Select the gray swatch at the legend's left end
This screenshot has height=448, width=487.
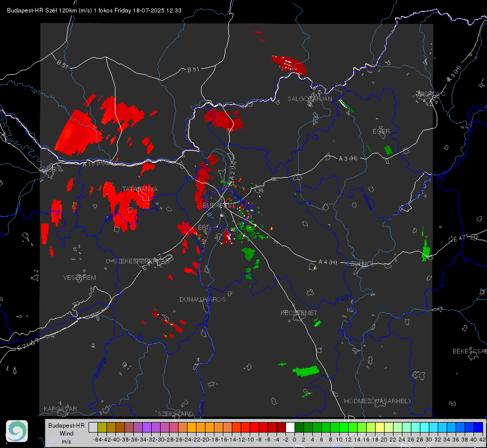coord(93,427)
